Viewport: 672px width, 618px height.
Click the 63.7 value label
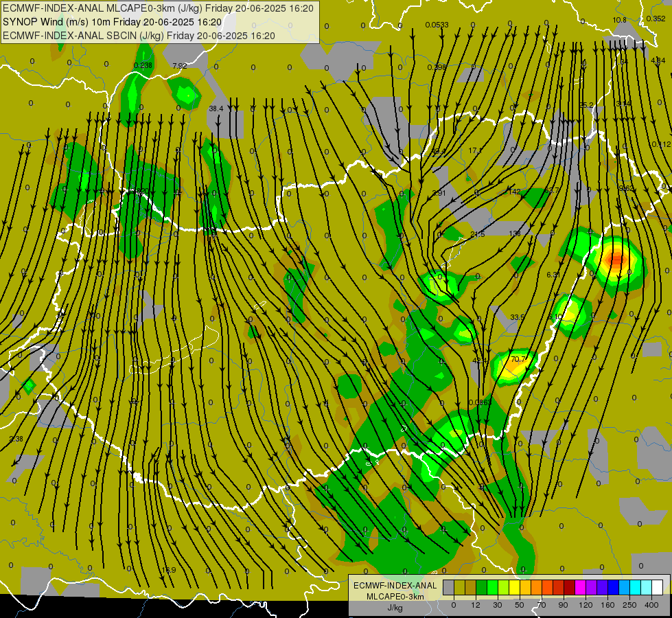552,190
